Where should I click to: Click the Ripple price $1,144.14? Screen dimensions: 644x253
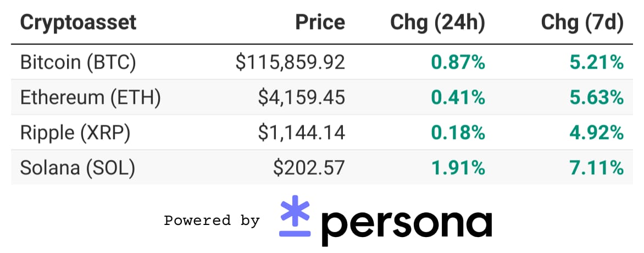pyautogui.click(x=302, y=133)
